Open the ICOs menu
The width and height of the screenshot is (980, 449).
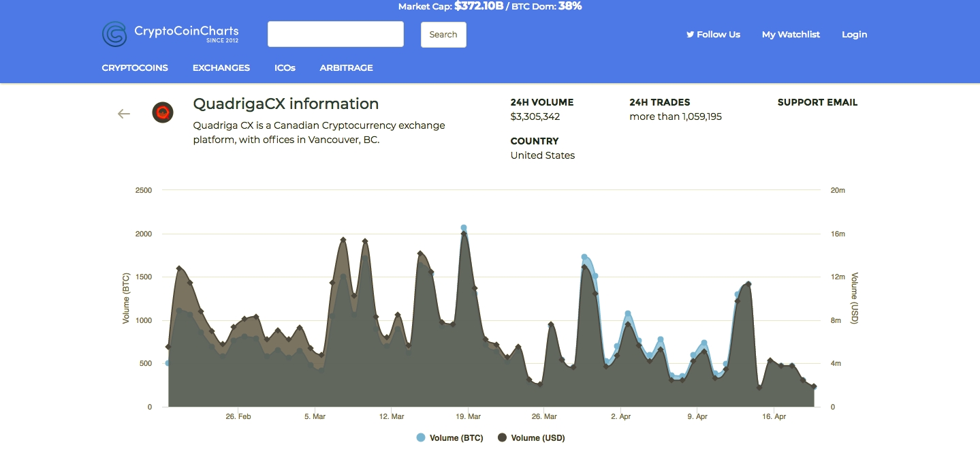(x=285, y=67)
